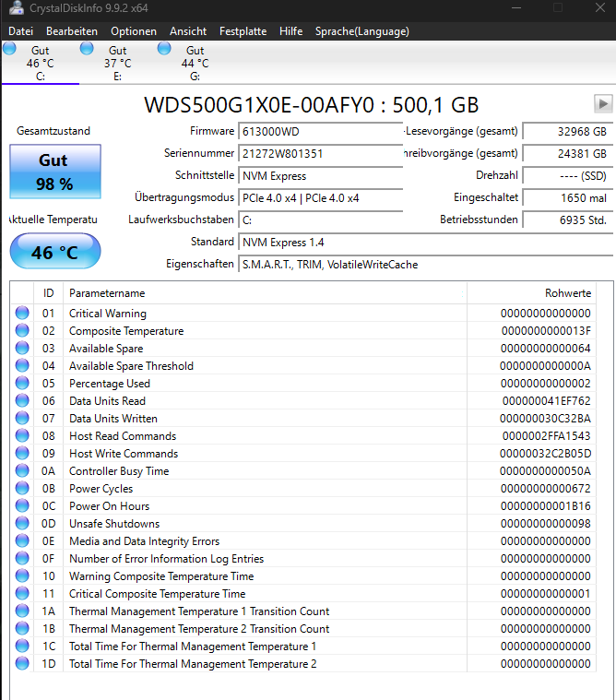Click the Parametername column header
The image size is (616, 700).
point(266,293)
